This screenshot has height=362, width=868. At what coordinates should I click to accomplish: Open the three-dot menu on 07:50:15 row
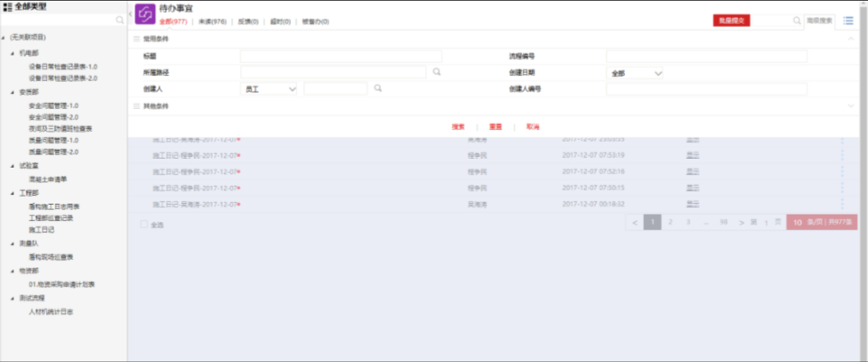click(842, 188)
